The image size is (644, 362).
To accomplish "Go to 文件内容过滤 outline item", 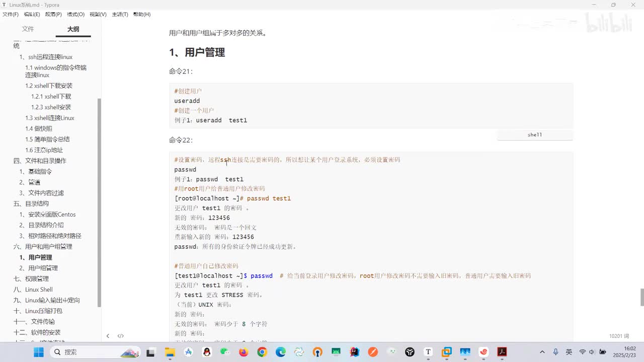I will pos(41,193).
